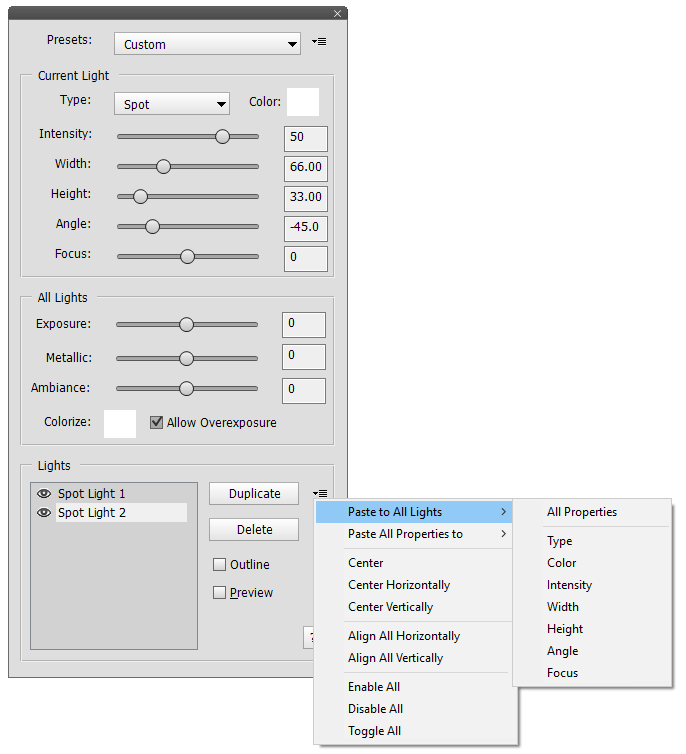Enable the Outline checkbox
This screenshot has width=686, height=754.
[x=219, y=565]
